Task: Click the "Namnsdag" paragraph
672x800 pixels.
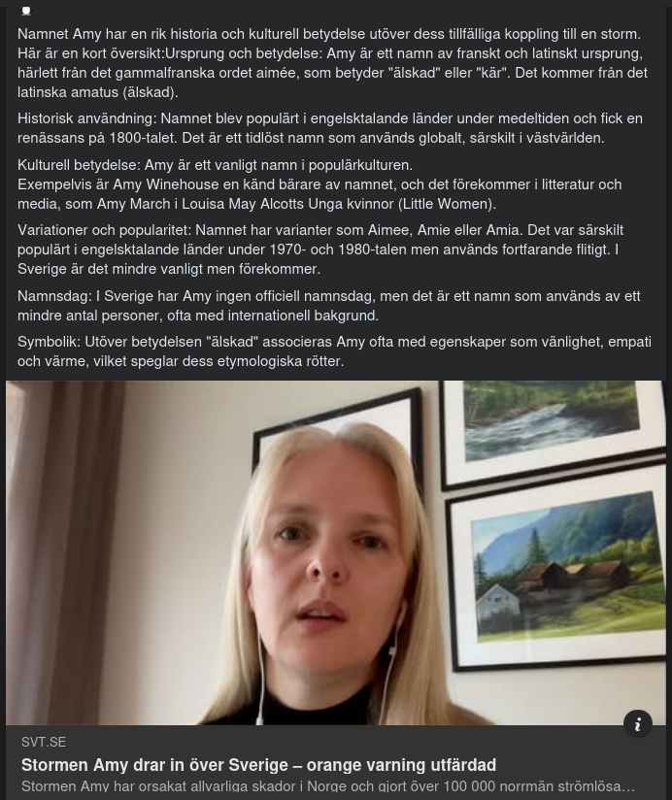Action: (328, 306)
